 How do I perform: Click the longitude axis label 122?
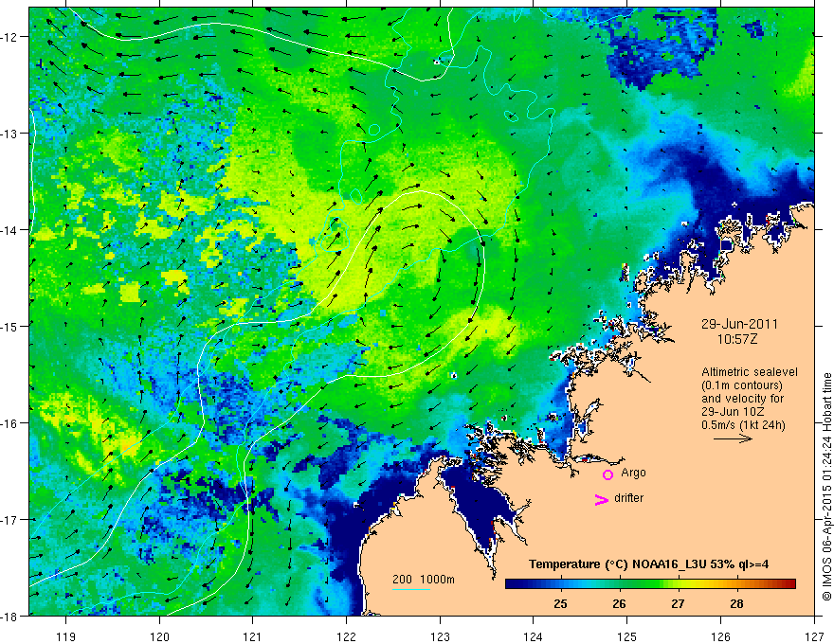[x=346, y=636]
